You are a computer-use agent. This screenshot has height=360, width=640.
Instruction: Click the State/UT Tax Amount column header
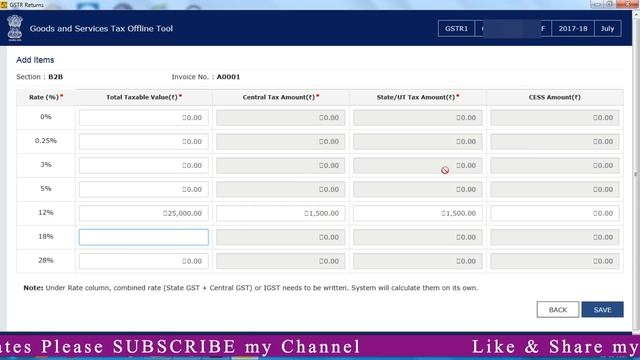click(418, 97)
